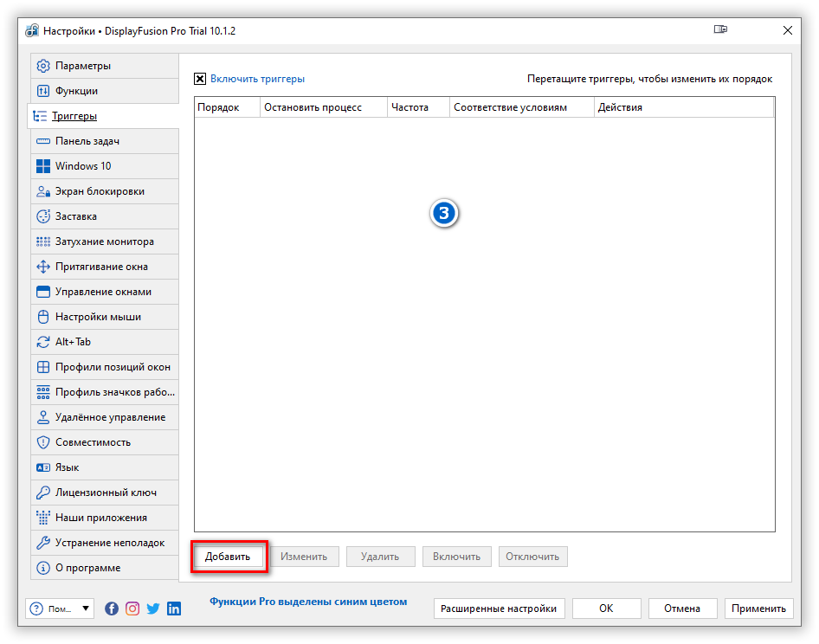Click the Соответствие условиям column header
This screenshot has height=644, width=819.
coord(522,107)
